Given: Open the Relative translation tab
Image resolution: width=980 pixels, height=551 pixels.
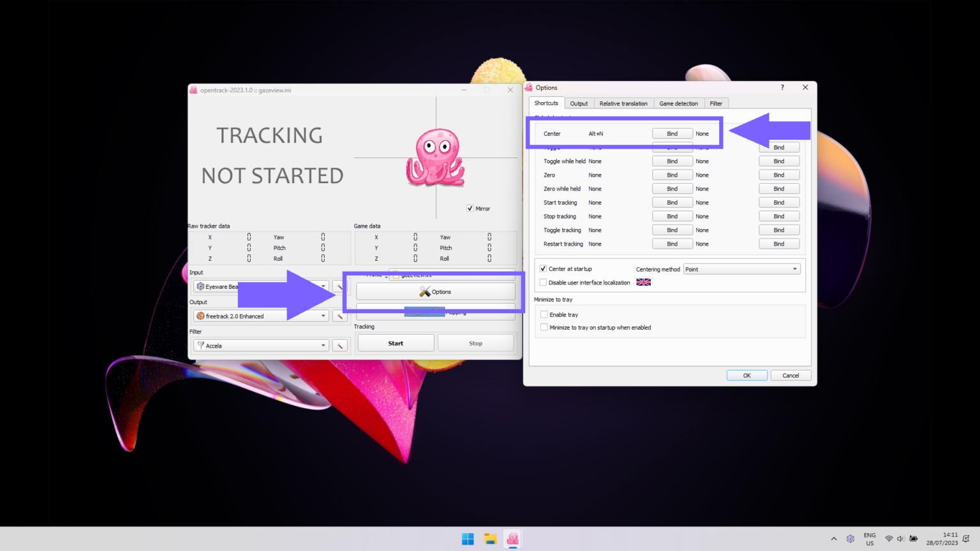Looking at the screenshot, I should pyautogui.click(x=623, y=103).
